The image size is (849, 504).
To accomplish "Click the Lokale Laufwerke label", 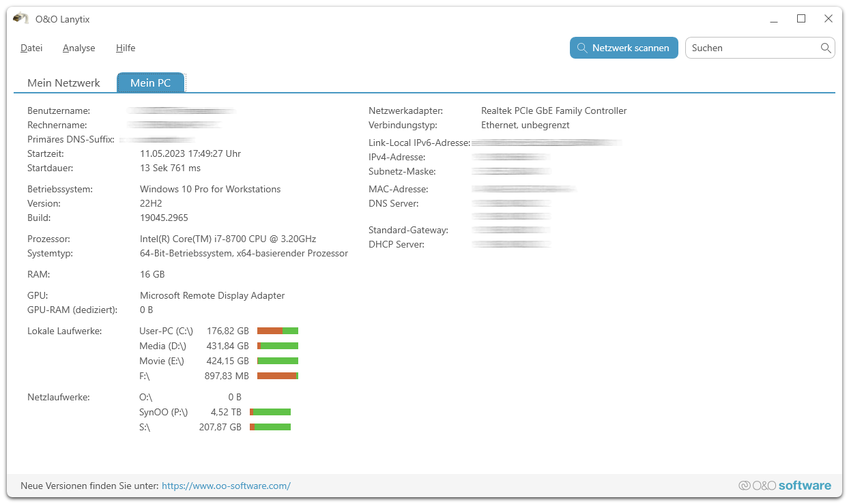I will click(x=64, y=331).
